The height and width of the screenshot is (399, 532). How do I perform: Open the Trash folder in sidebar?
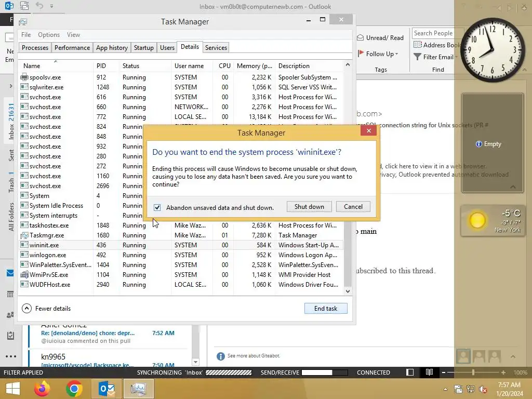pyautogui.click(x=11, y=182)
